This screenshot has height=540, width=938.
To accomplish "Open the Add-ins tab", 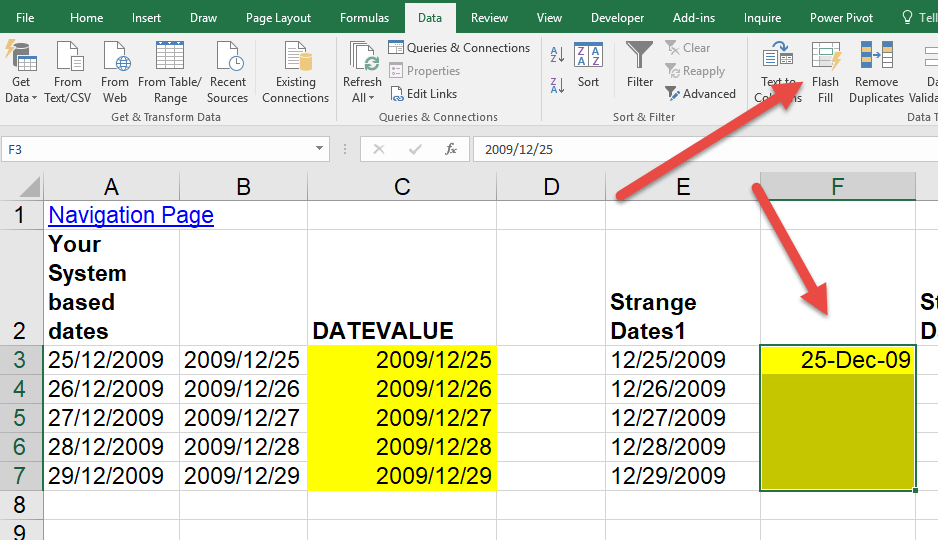I will point(693,18).
